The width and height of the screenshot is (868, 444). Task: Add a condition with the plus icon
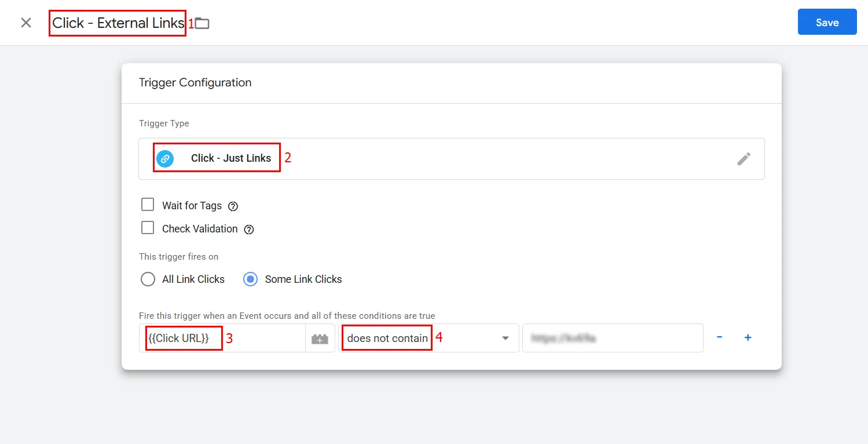748,337
